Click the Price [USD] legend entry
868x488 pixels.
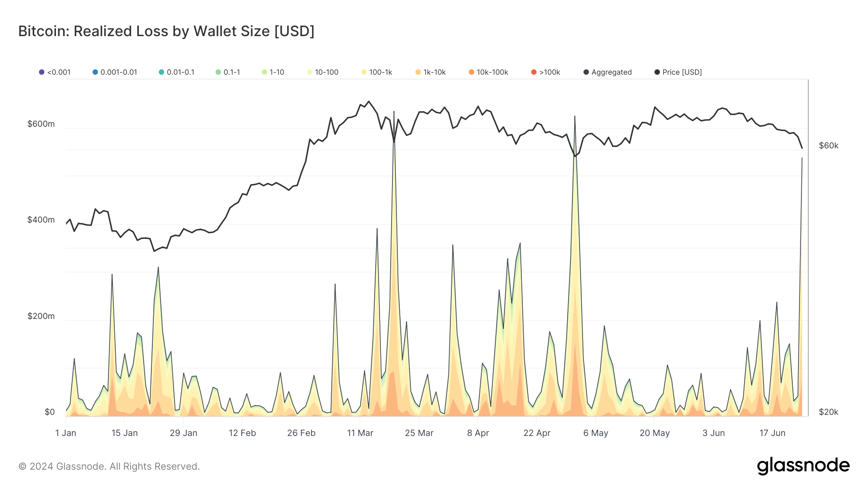click(678, 72)
